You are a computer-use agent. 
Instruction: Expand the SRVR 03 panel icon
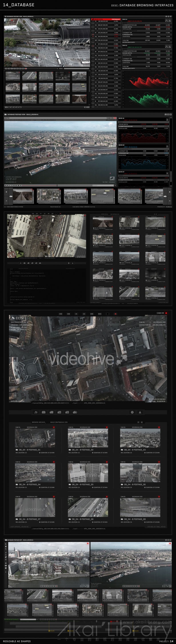click(x=167, y=146)
